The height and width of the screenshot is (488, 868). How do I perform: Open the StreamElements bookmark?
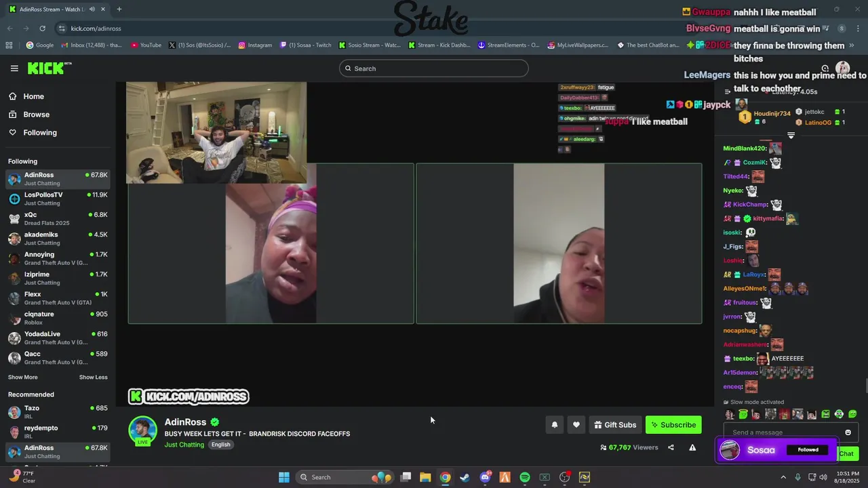tap(509, 45)
